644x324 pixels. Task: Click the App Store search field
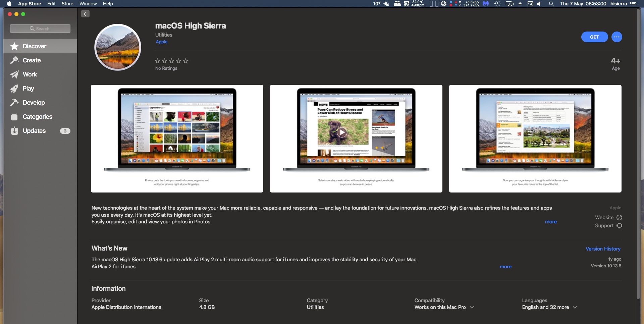pyautogui.click(x=40, y=29)
